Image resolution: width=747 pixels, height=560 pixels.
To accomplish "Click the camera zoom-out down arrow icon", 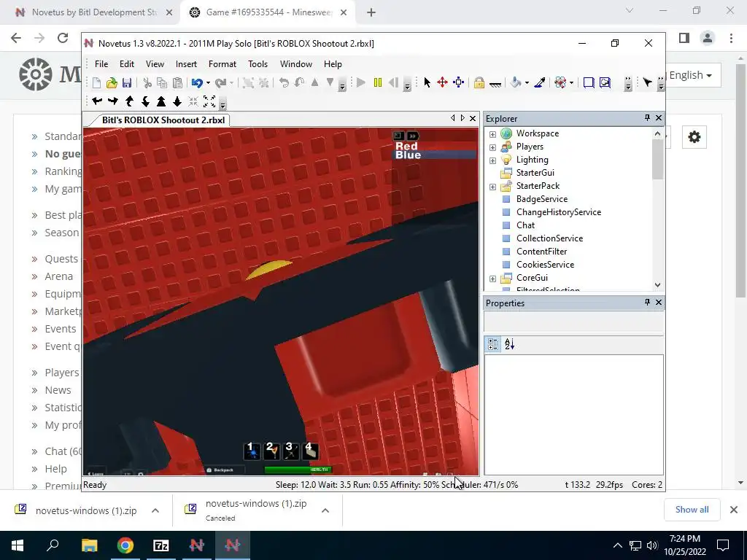I will pos(177,101).
